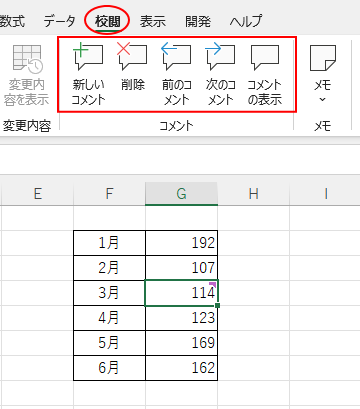Open the メモ (Notes) dropdown

pyautogui.click(x=322, y=74)
